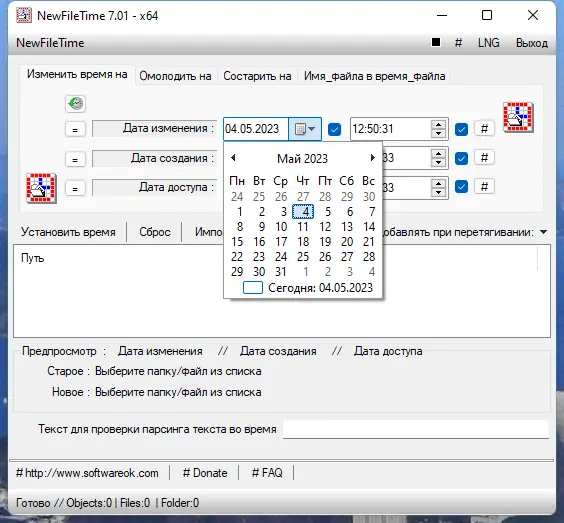Click the app icon in the title bar
The height and width of the screenshot is (523, 564).
tap(24, 15)
